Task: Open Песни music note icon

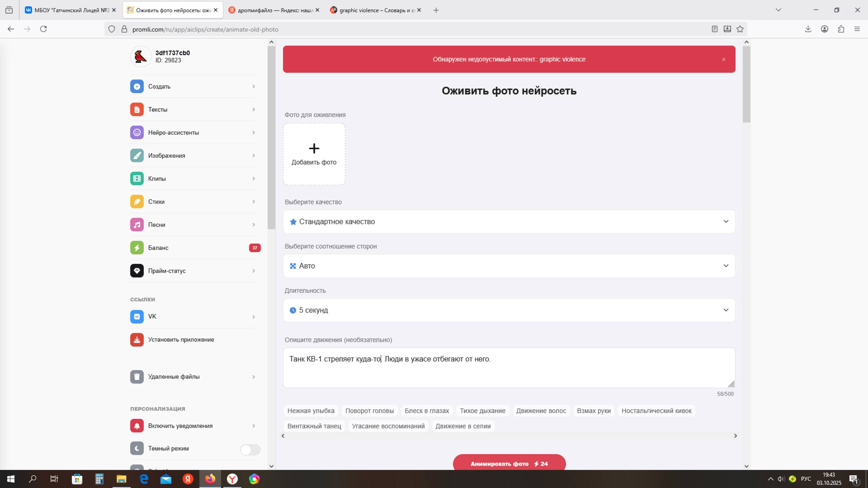Action: click(137, 225)
